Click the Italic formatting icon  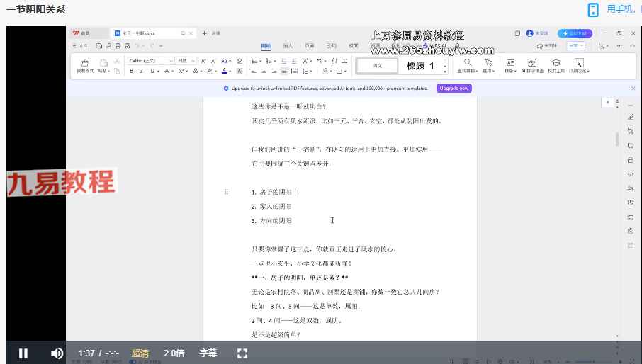click(142, 71)
